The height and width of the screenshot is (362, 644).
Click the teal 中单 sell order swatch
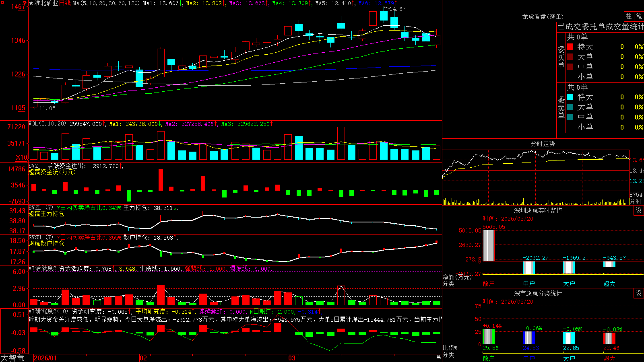pos(570,117)
